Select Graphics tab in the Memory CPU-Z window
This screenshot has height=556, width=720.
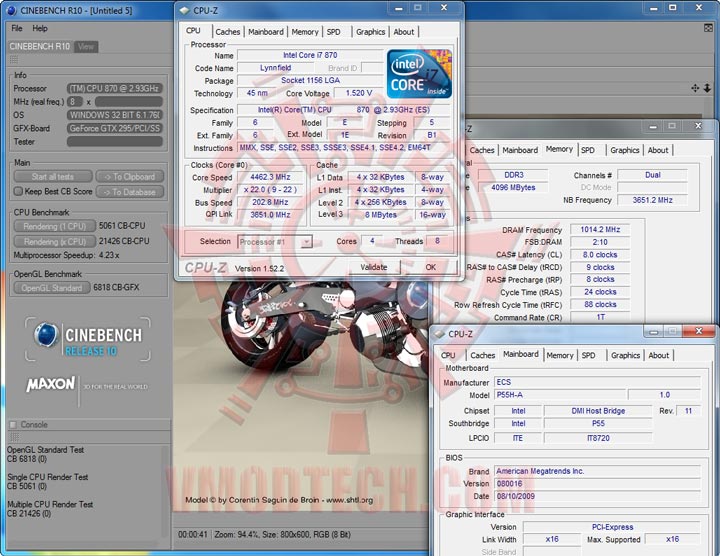tap(625, 150)
